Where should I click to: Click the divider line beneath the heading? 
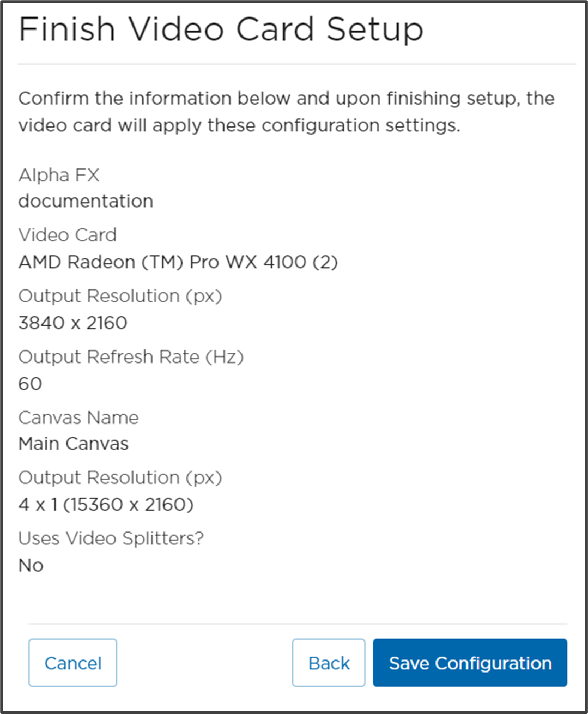pos(297,64)
